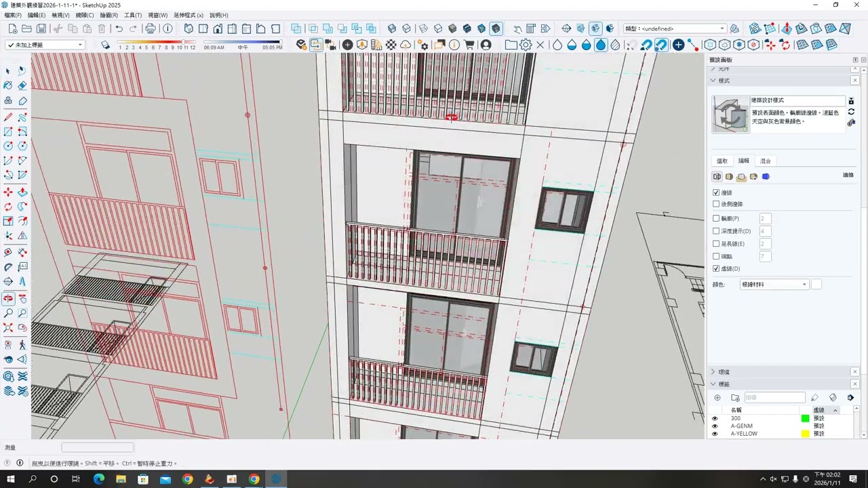This screenshot has height=488, width=868.
Task: Open Modeling settings blue cube icon
Action: pyautogui.click(x=766, y=176)
